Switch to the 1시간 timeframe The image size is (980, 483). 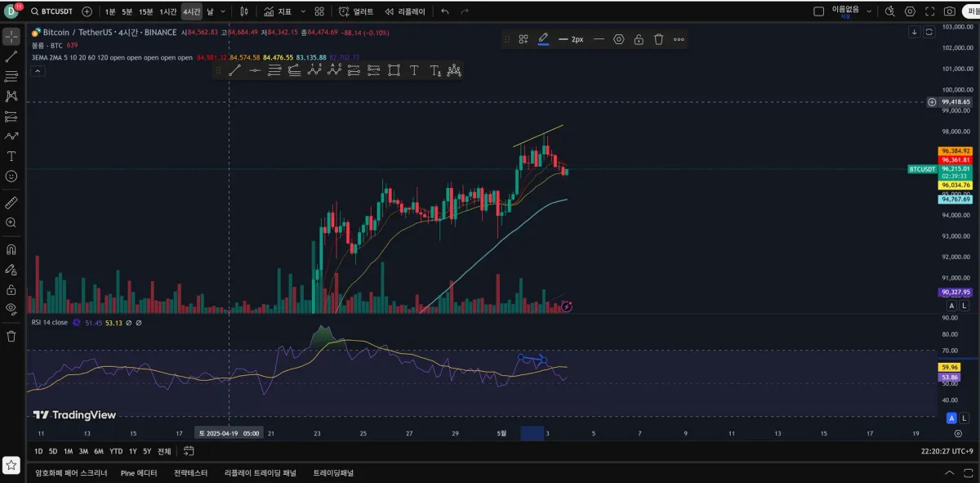(x=168, y=11)
